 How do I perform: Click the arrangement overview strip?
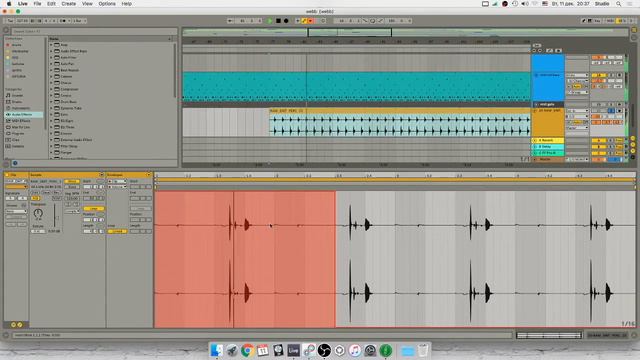click(x=405, y=33)
